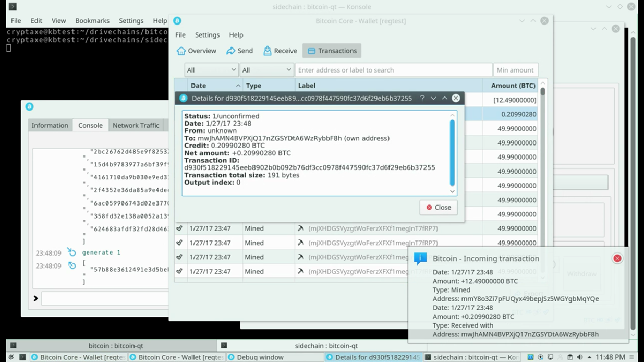Image resolution: width=644 pixels, height=362 pixels.
Task: Expand the transaction type filter dropdown
Action: pos(266,70)
